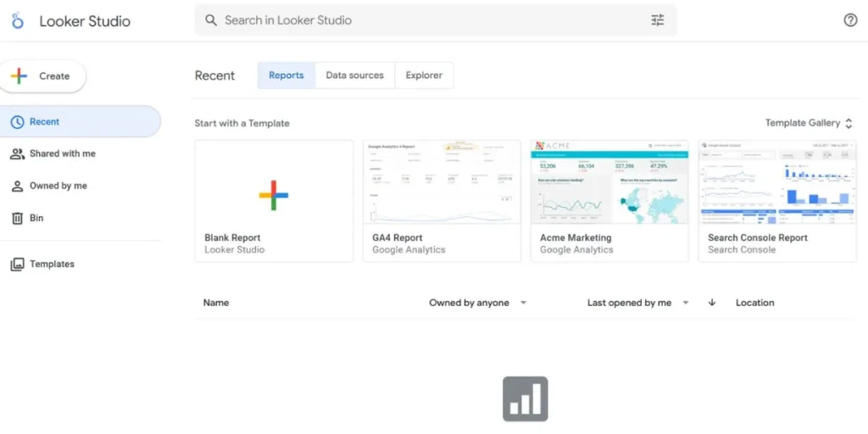Open Recent in the sidebar
868x434 pixels.
point(81,122)
